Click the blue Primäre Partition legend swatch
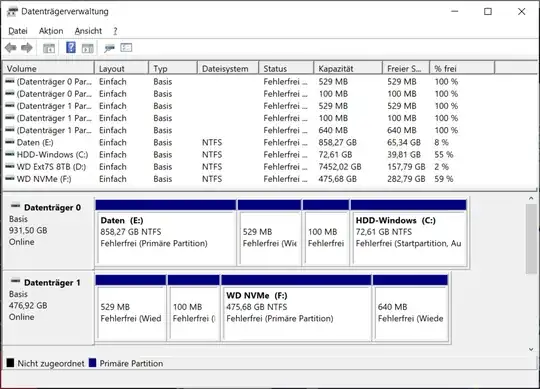 pos(92,363)
